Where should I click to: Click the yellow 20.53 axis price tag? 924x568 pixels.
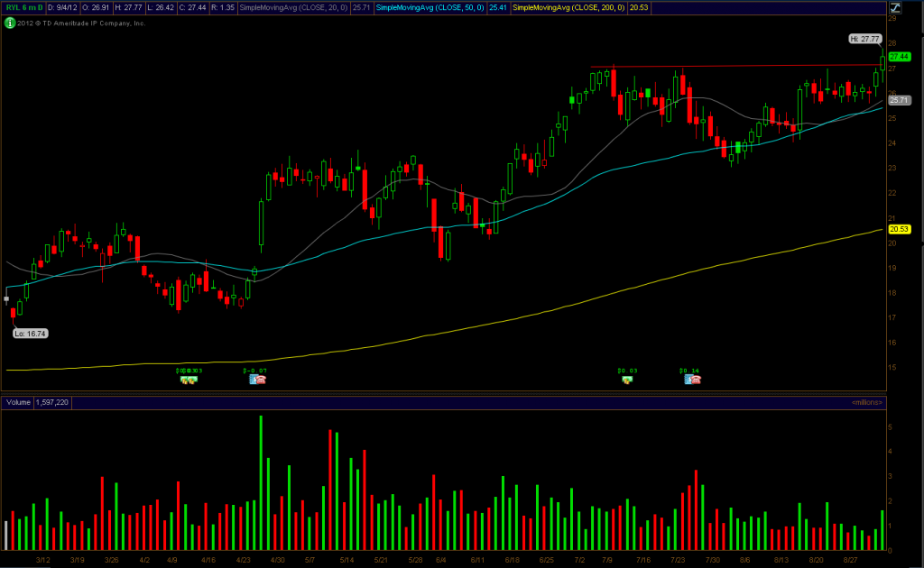(900, 229)
